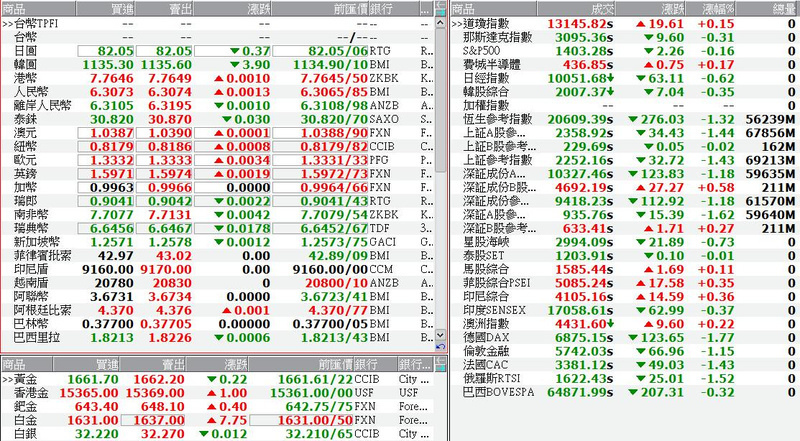Select the 白金 row
Screen dimensions: 800x441
click(x=217, y=420)
